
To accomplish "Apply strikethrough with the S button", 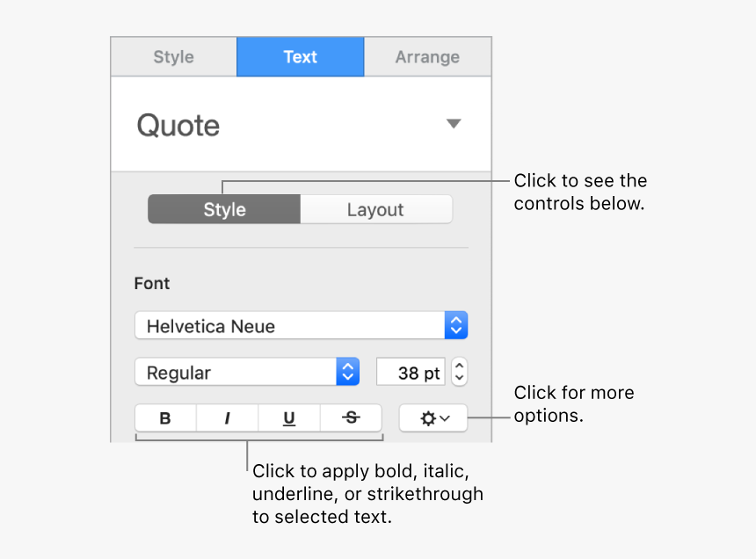I will [351, 418].
